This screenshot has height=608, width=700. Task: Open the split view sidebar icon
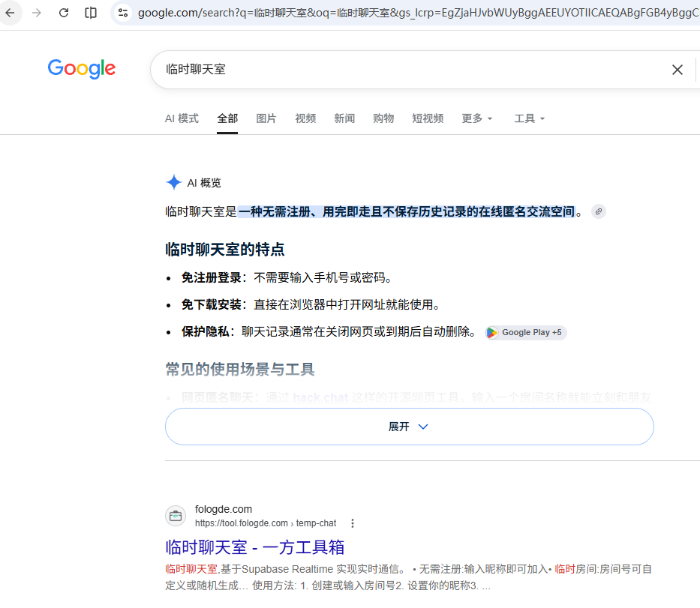coord(91,13)
